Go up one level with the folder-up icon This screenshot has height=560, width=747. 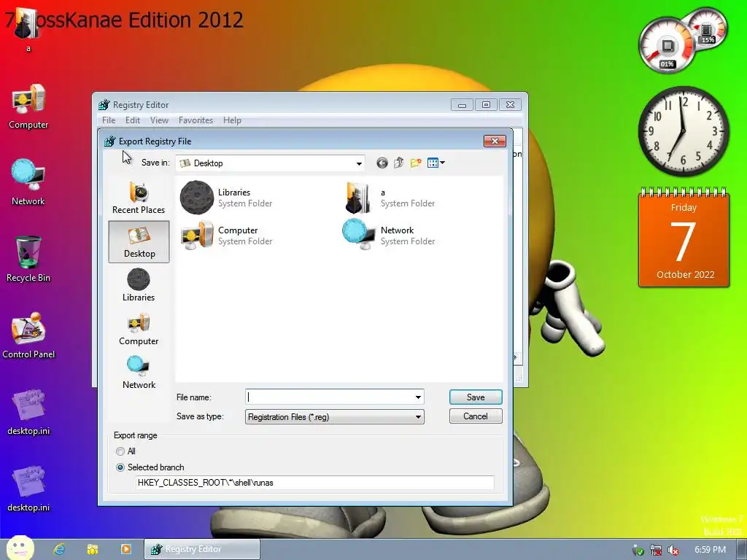coord(399,163)
